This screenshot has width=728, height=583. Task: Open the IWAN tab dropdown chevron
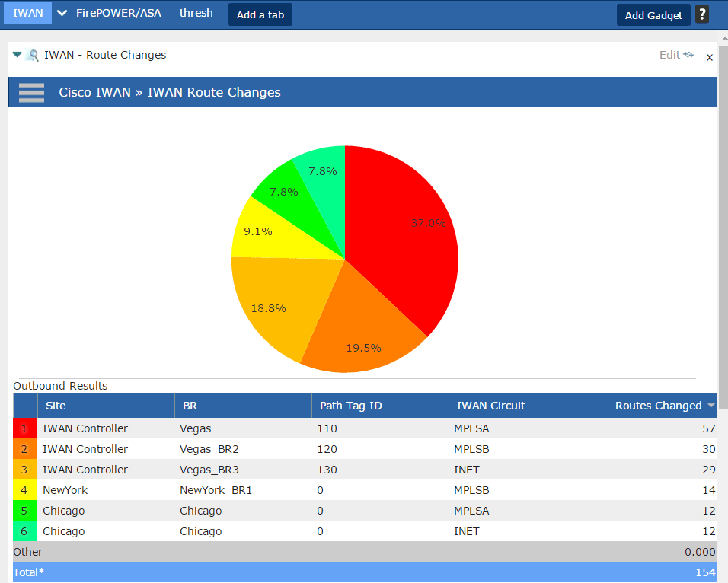pos(62,13)
